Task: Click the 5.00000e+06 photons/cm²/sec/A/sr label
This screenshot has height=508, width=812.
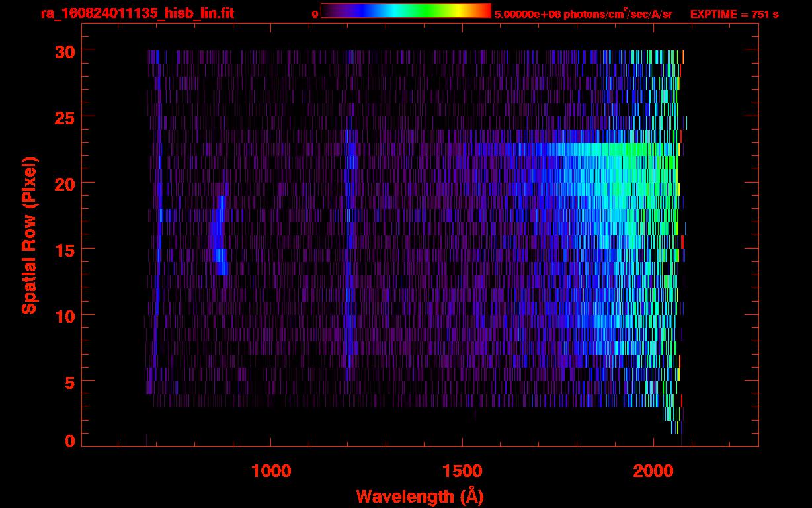Action: click(x=583, y=14)
